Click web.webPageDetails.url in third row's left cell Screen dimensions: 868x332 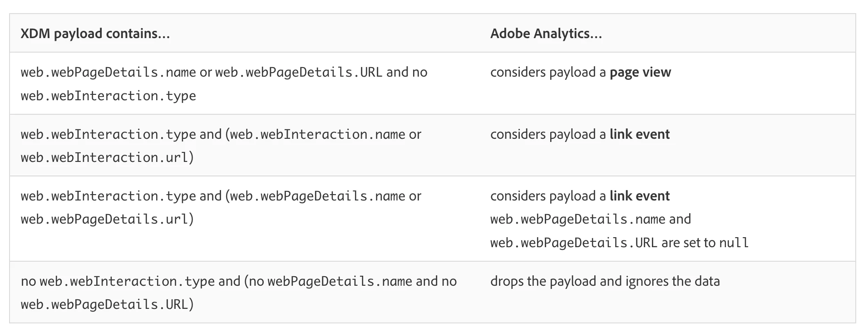[104, 220]
